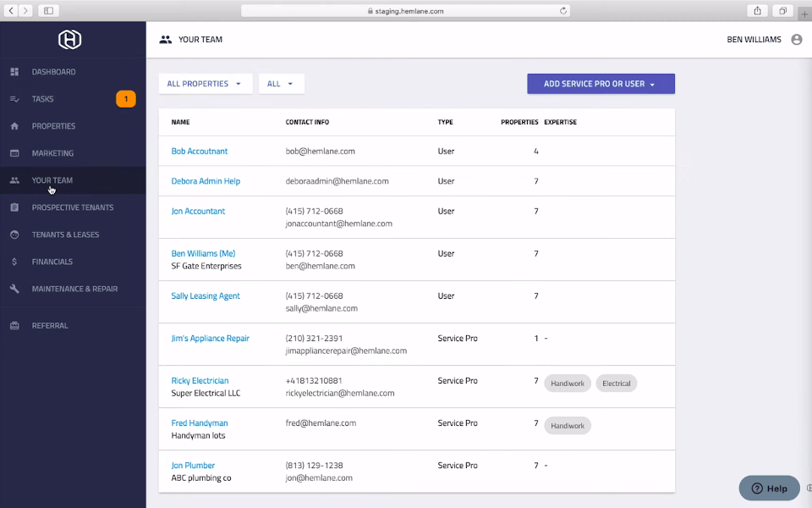Click the Prospective Tenants clipboard icon
This screenshot has height=508, width=812.
[x=14, y=207]
